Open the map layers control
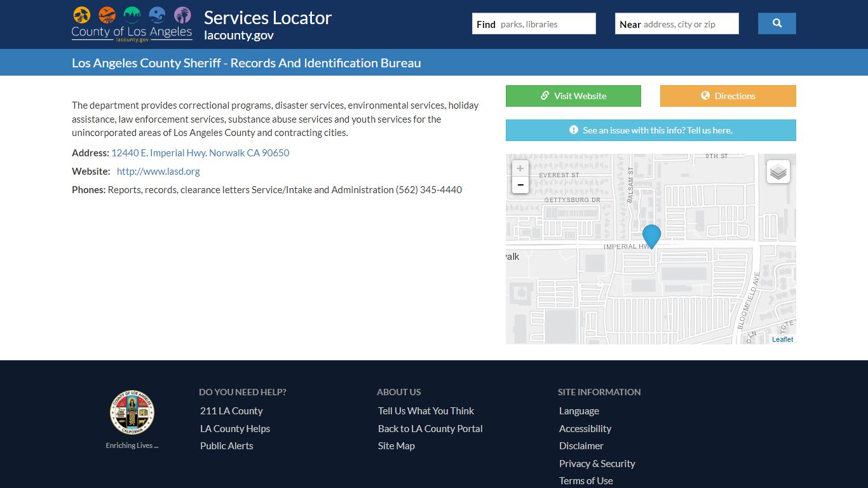Viewport: 868px width, 488px height. (x=778, y=172)
